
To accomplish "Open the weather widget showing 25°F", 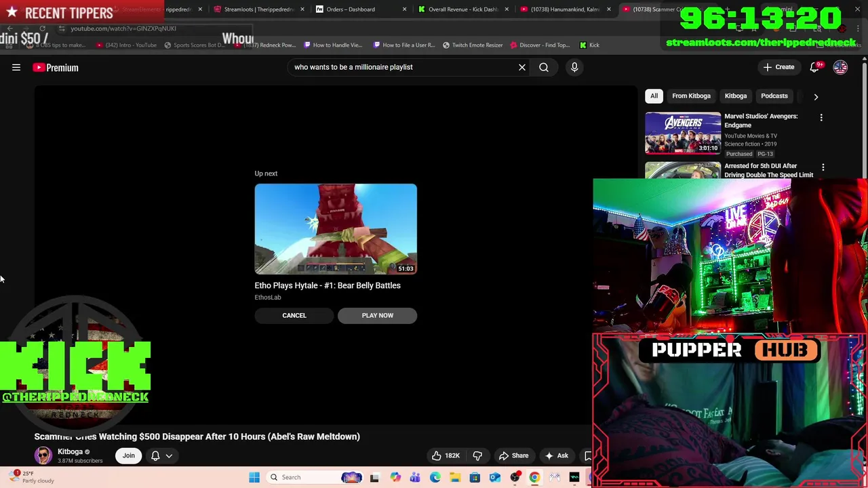I will 32,477.
